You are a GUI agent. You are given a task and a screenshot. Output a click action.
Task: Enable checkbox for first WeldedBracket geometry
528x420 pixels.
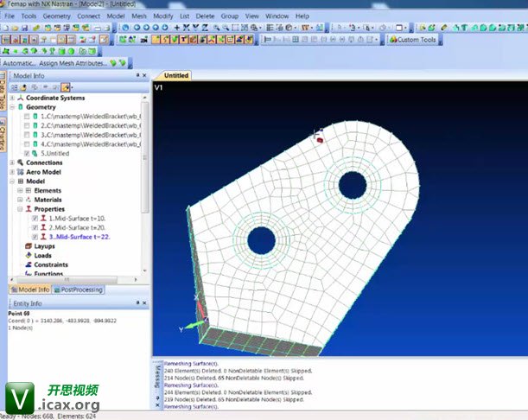coord(27,116)
